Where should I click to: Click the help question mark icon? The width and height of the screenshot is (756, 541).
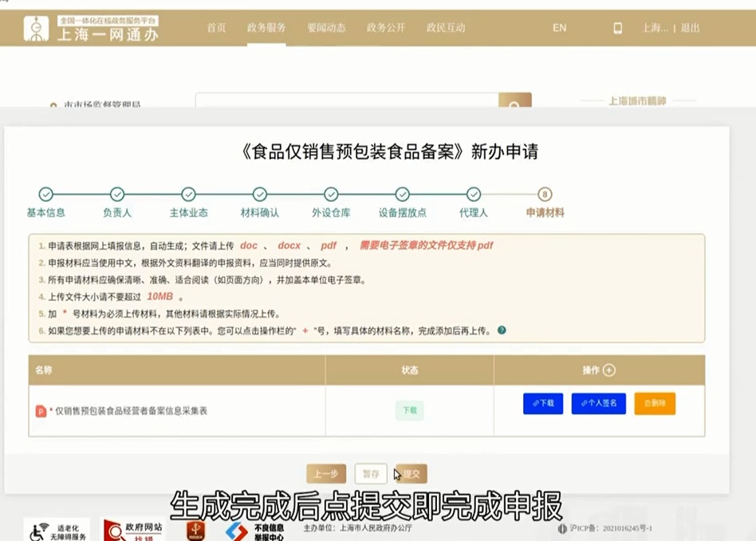[502, 330]
